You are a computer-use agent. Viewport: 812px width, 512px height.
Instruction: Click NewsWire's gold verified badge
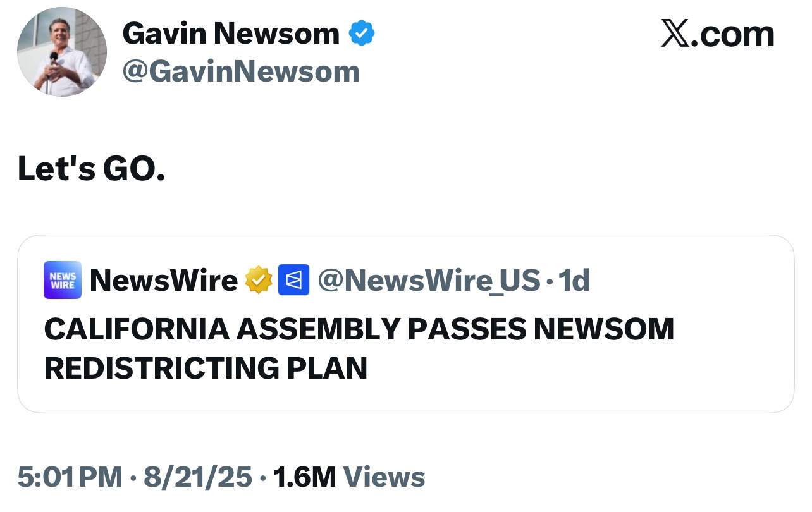coord(259,280)
